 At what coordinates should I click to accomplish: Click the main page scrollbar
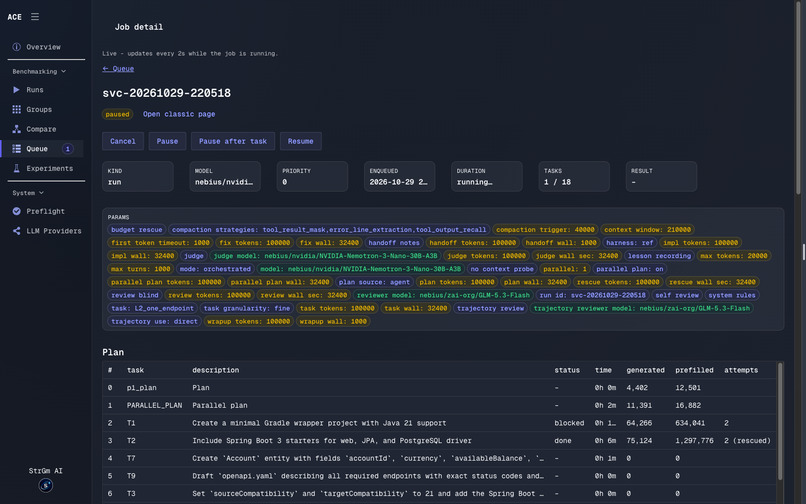[798, 98]
